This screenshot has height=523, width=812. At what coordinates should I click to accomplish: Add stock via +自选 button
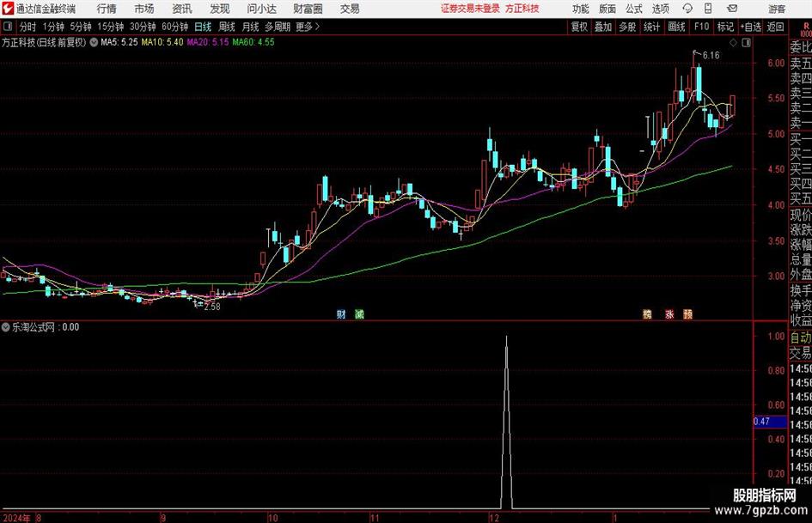coord(751,27)
